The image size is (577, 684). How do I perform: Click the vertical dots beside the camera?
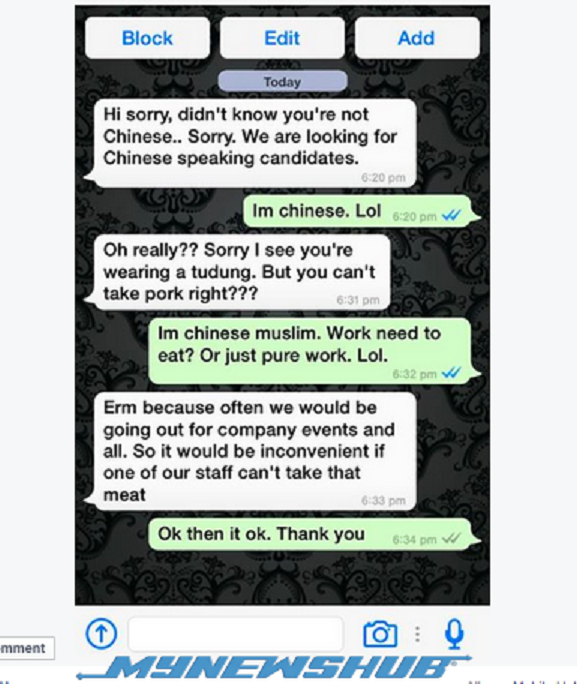pos(417,634)
